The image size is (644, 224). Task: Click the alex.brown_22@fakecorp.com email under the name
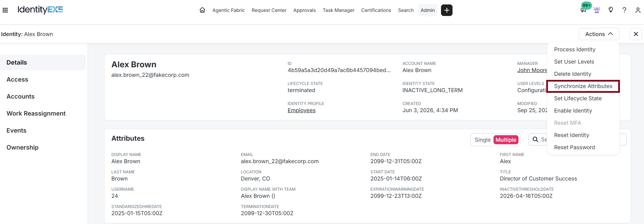click(150, 75)
